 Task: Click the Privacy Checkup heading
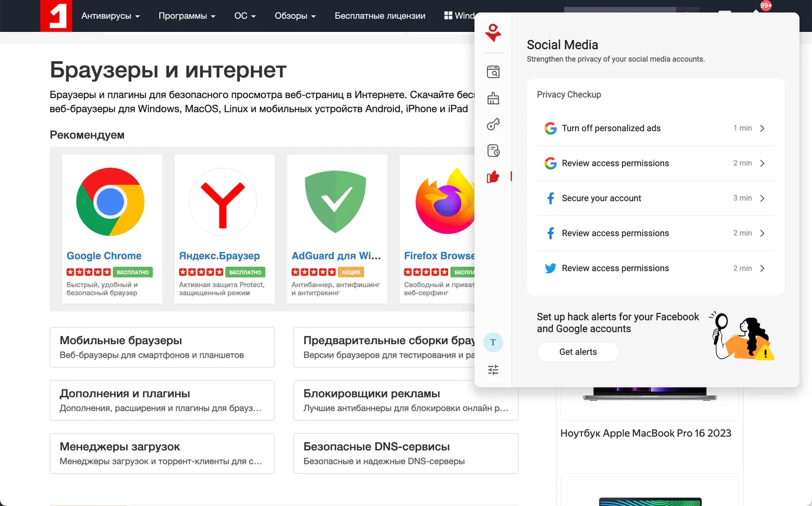569,95
